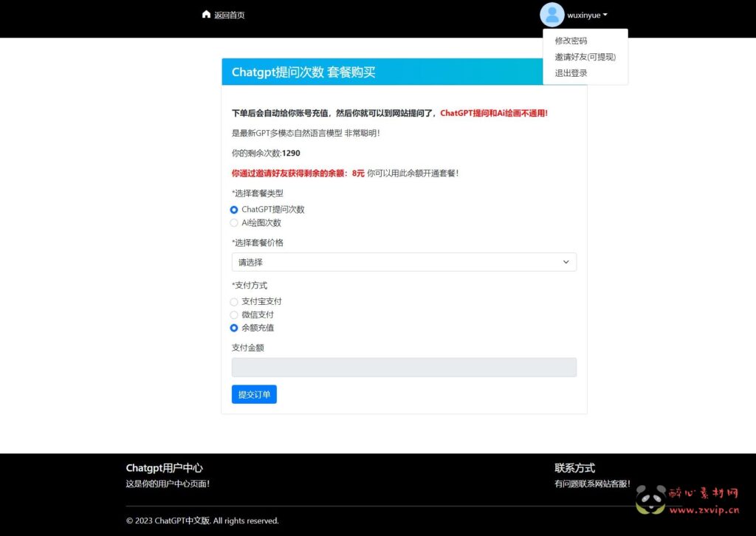Click the chevron on the price selector
756x536 pixels.
566,261
